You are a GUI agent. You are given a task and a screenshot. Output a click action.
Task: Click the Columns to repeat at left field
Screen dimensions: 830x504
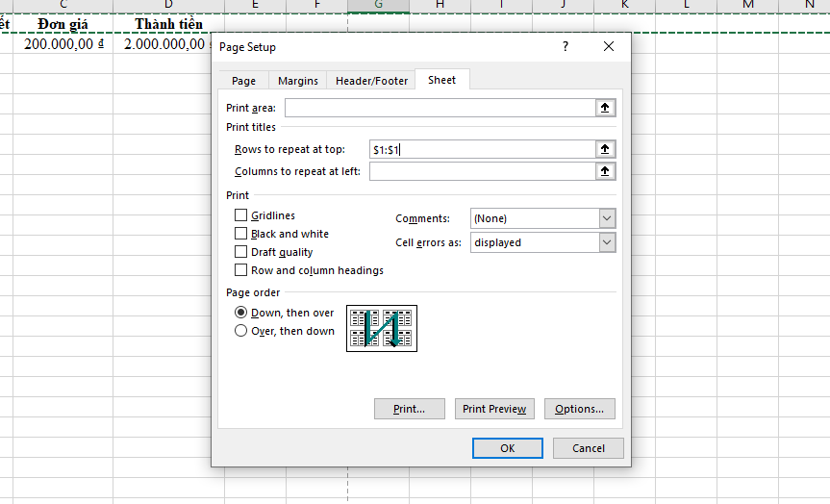[x=482, y=171]
